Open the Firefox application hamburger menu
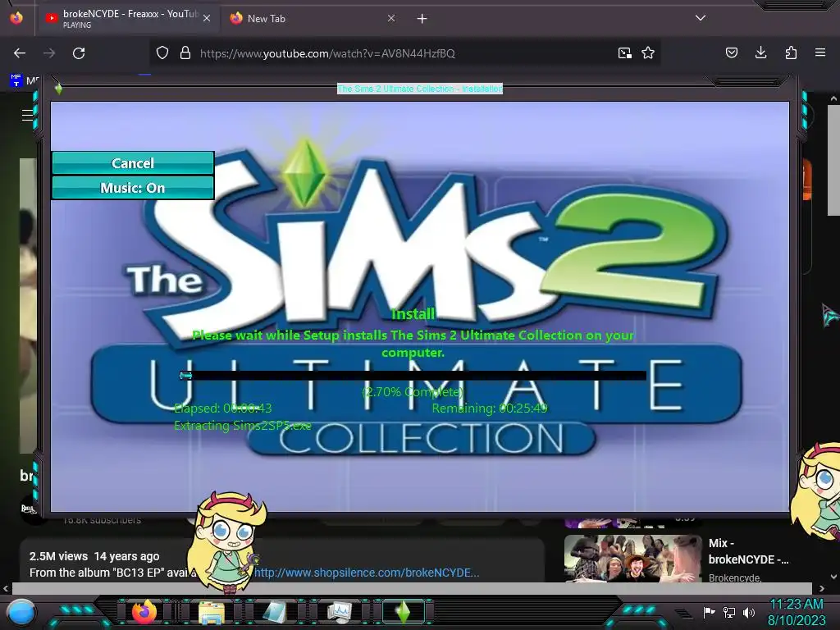Image resolution: width=840 pixels, height=630 pixels. (820, 52)
